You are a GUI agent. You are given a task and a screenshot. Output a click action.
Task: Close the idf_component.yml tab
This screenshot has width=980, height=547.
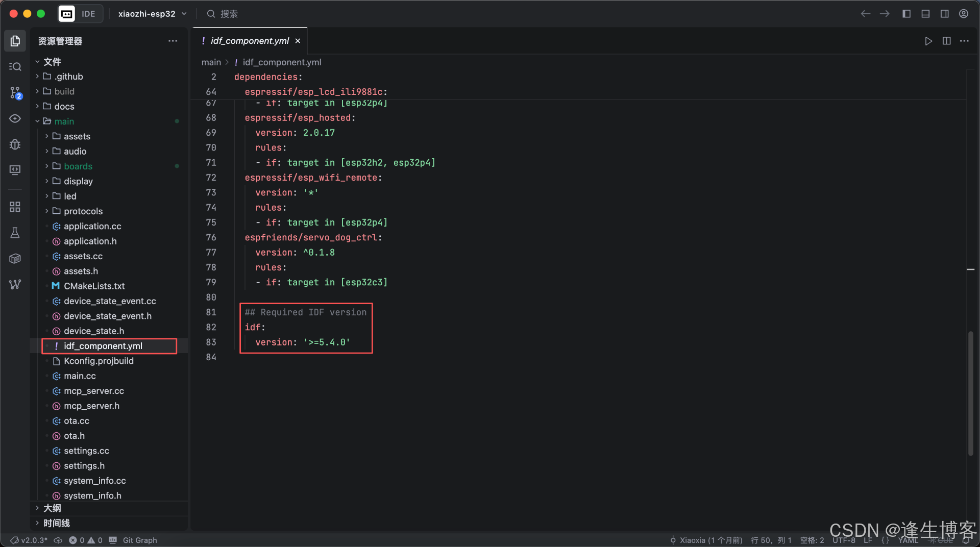[298, 41]
